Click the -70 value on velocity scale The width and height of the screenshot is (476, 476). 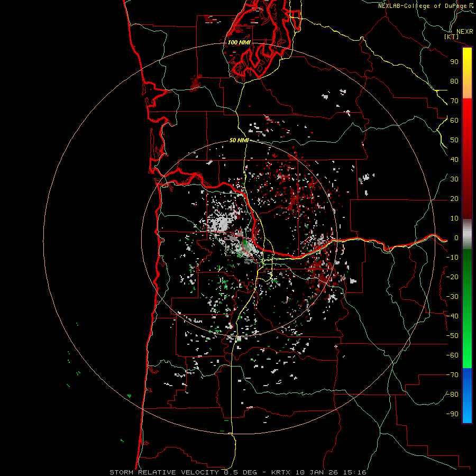click(452, 375)
